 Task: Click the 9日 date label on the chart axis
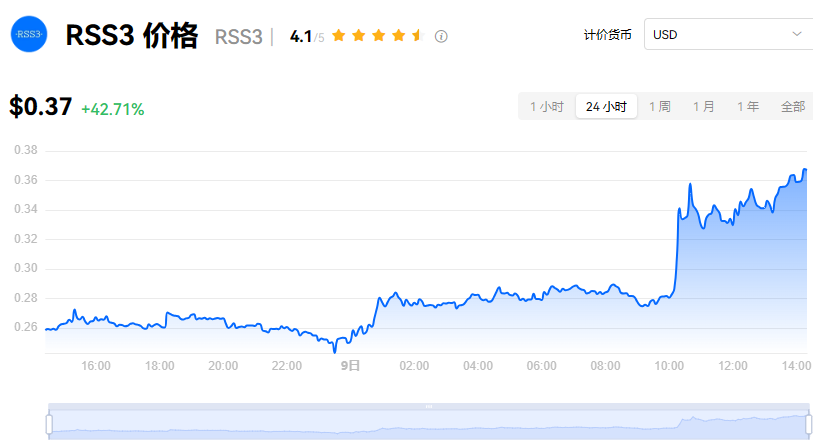[x=349, y=366]
